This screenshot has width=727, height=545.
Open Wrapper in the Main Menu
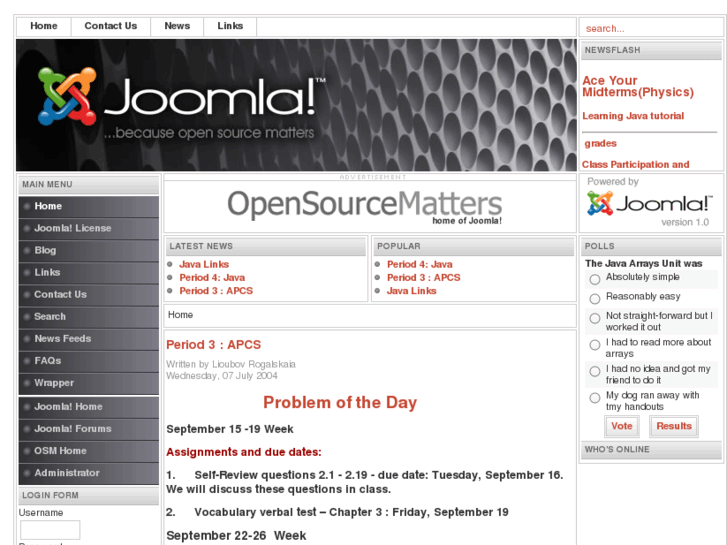pyautogui.click(x=89, y=383)
